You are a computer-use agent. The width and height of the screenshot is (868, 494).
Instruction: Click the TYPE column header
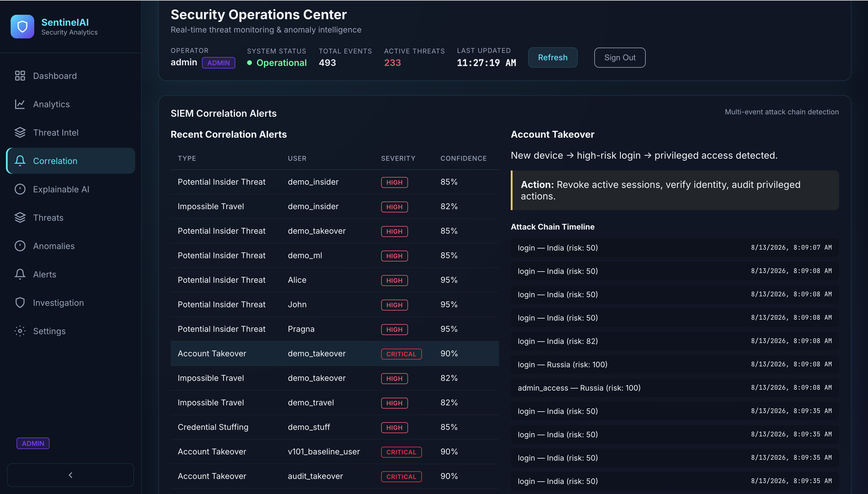point(187,158)
